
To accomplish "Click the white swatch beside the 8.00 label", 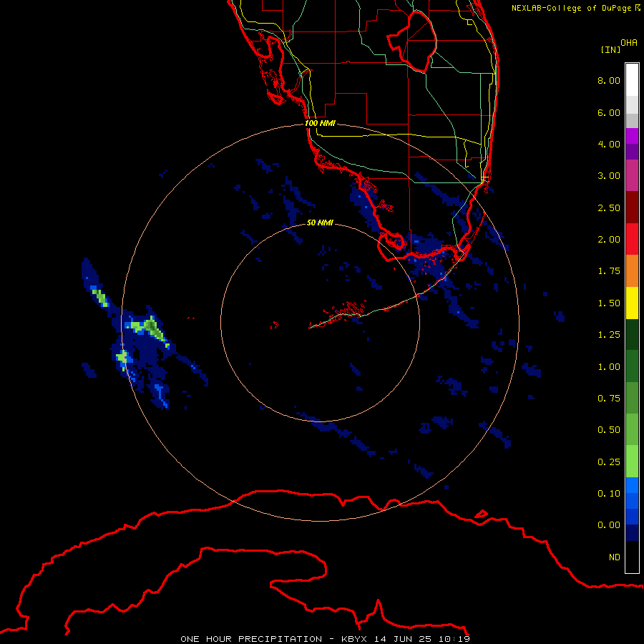I will (x=632, y=80).
